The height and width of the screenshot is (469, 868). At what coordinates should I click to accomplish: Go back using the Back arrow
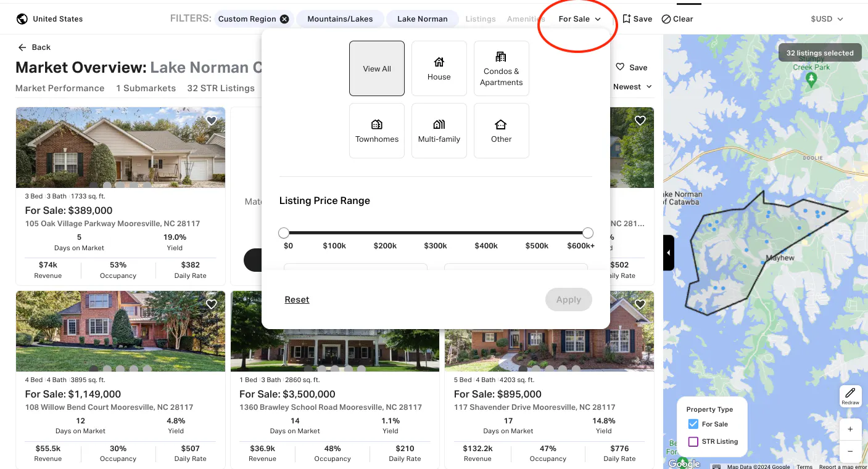click(22, 47)
